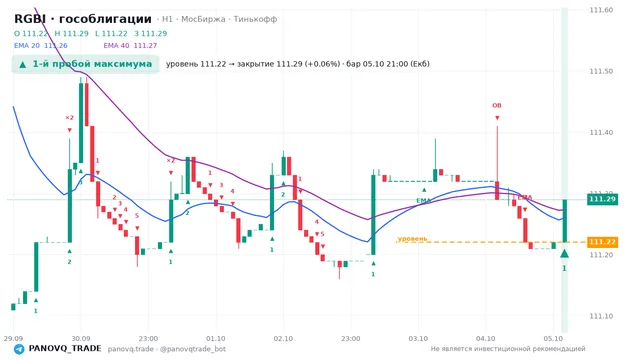Click the 'H1 · МосБиржа · Тинькофф' subtitle

point(220,19)
